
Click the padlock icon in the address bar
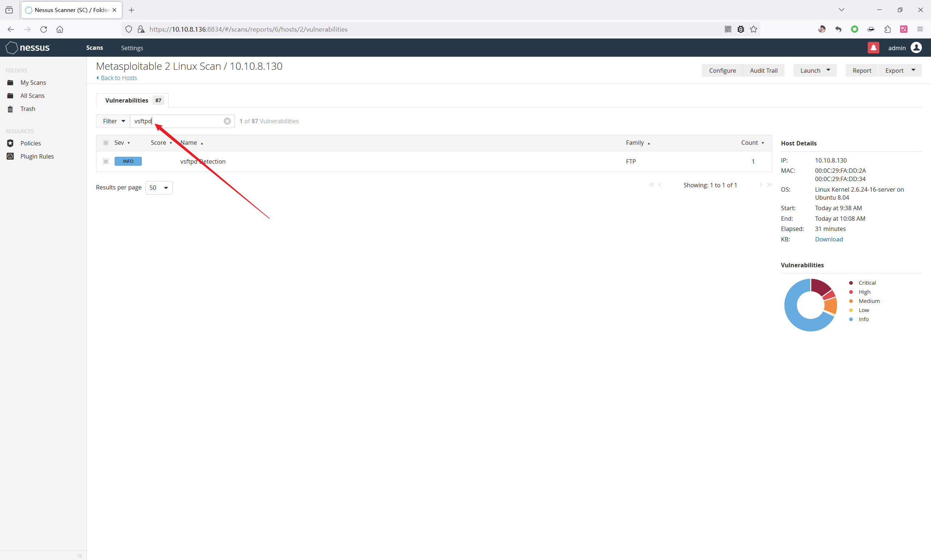coord(141,29)
